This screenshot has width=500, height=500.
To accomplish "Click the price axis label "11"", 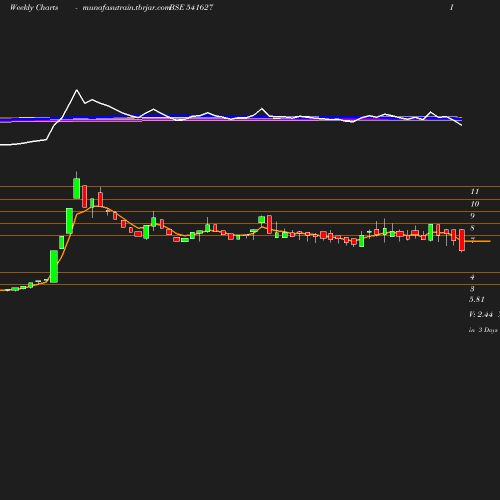I will click(x=475, y=191).
